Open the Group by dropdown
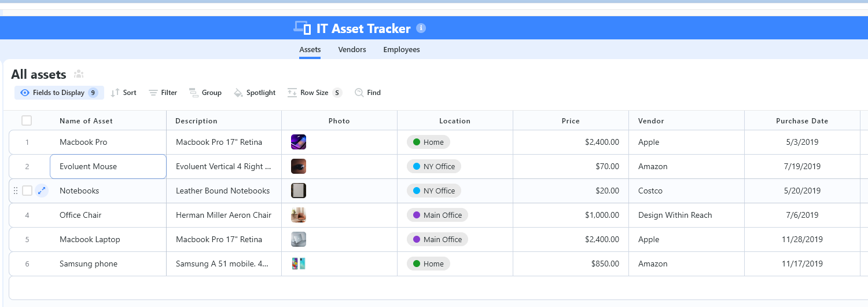Image resolution: width=868 pixels, height=307 pixels. point(205,93)
